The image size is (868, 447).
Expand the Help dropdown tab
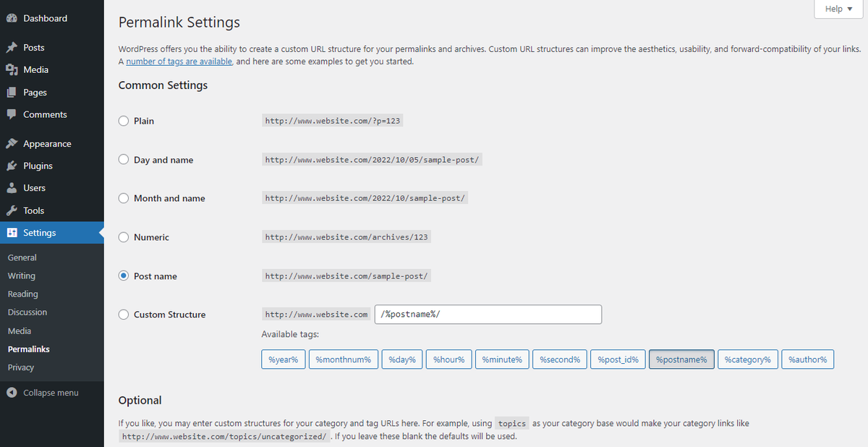point(838,9)
